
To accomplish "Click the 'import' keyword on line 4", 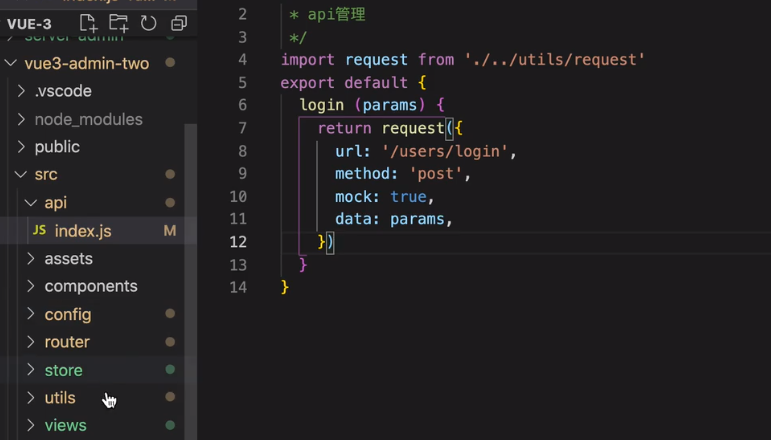I will [x=307, y=60].
